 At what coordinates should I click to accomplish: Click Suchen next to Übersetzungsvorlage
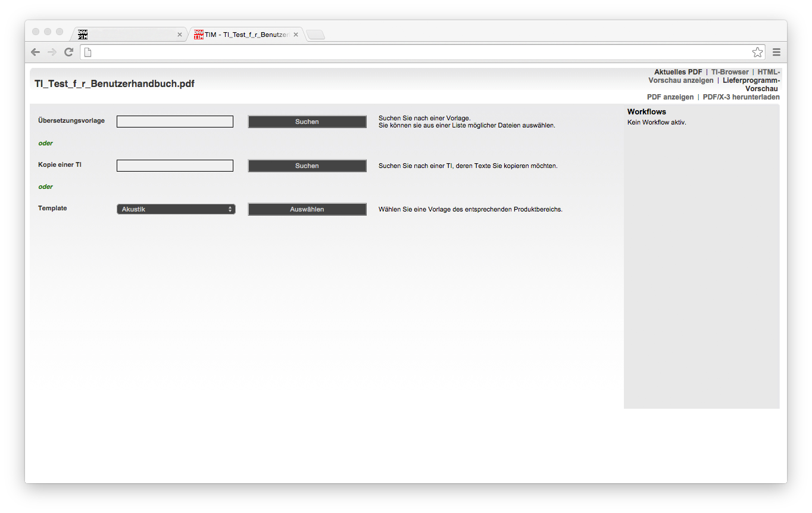tap(307, 122)
